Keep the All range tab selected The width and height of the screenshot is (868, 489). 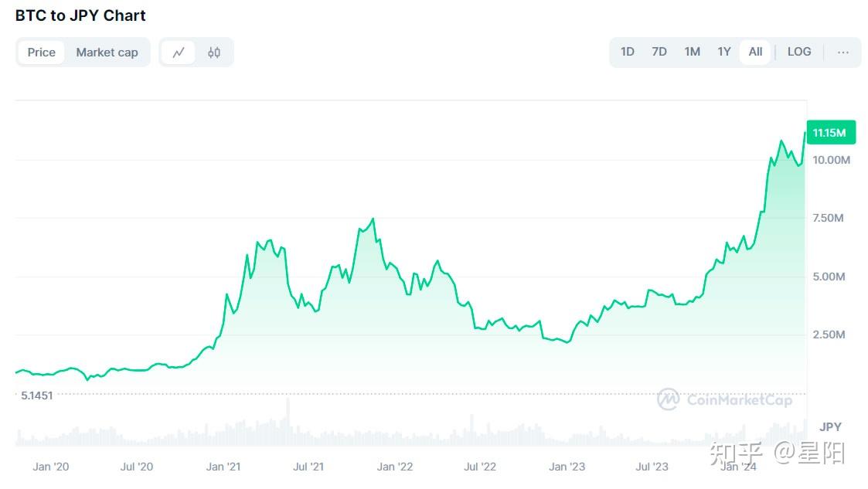754,51
